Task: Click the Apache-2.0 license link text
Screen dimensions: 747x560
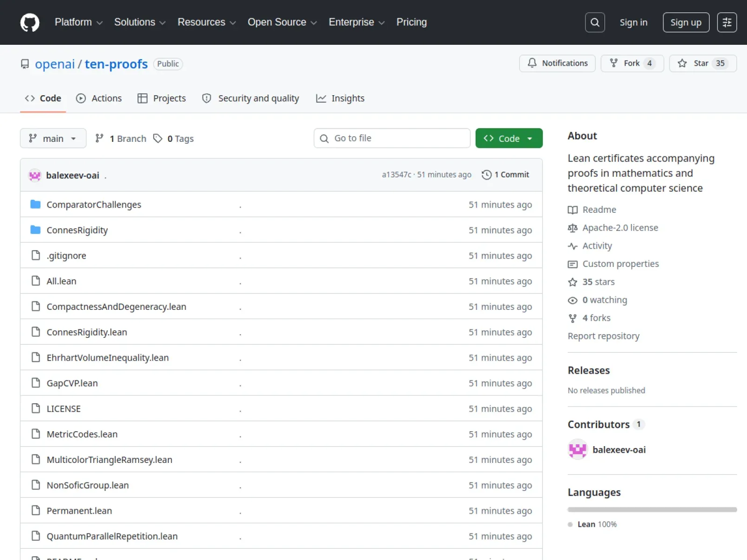Action: [x=620, y=228]
